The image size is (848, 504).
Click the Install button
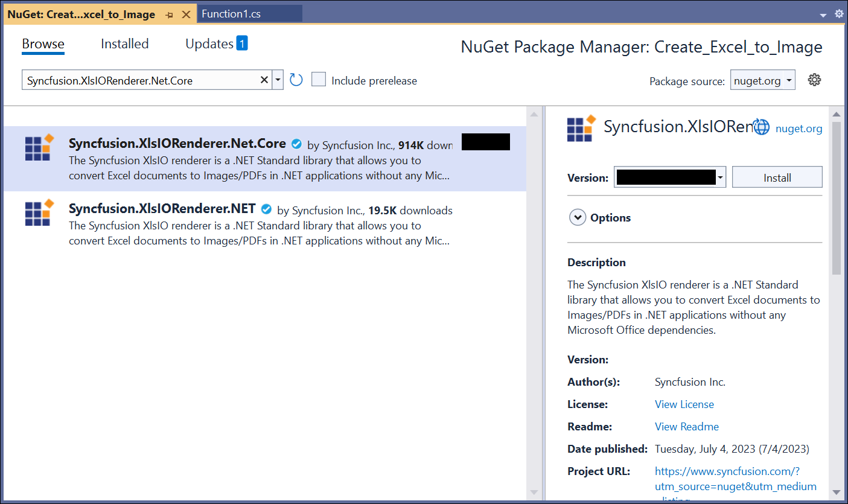coord(777,177)
